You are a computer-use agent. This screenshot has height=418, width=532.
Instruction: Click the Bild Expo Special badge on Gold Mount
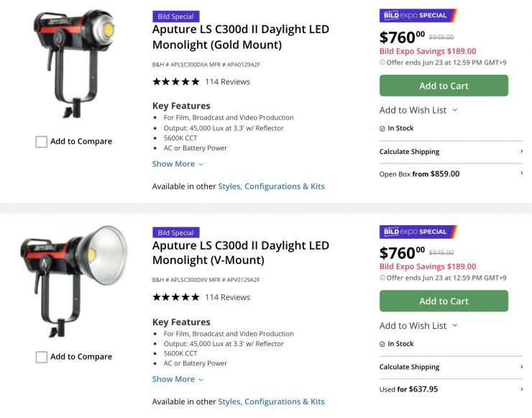coord(418,15)
